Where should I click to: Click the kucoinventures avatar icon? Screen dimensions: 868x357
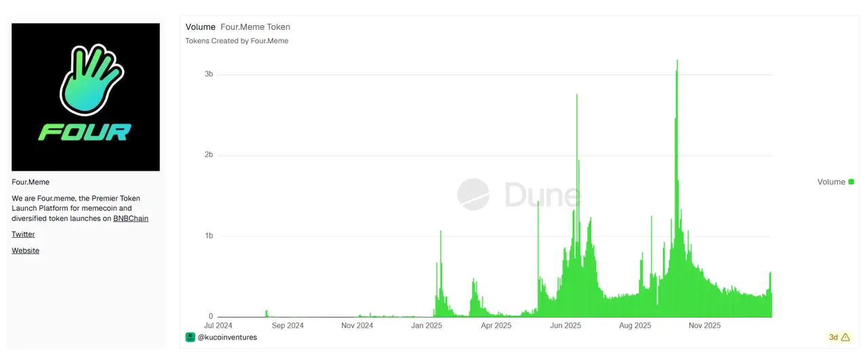[x=191, y=337]
